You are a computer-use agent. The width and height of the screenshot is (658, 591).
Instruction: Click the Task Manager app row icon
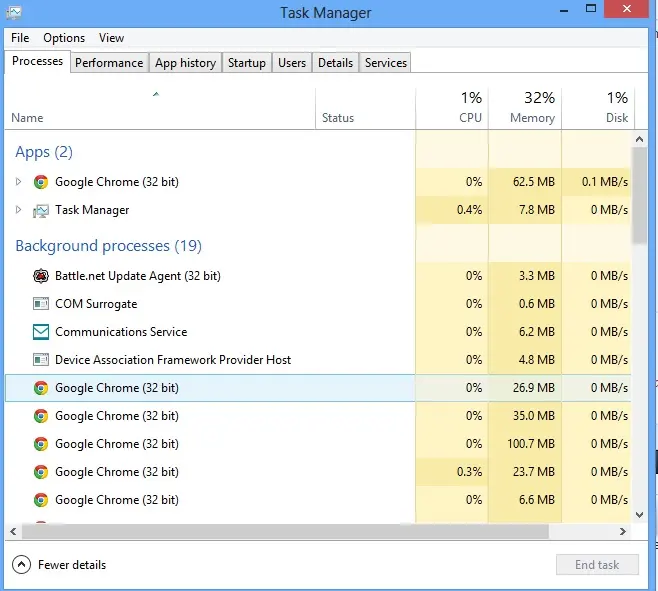point(41,210)
